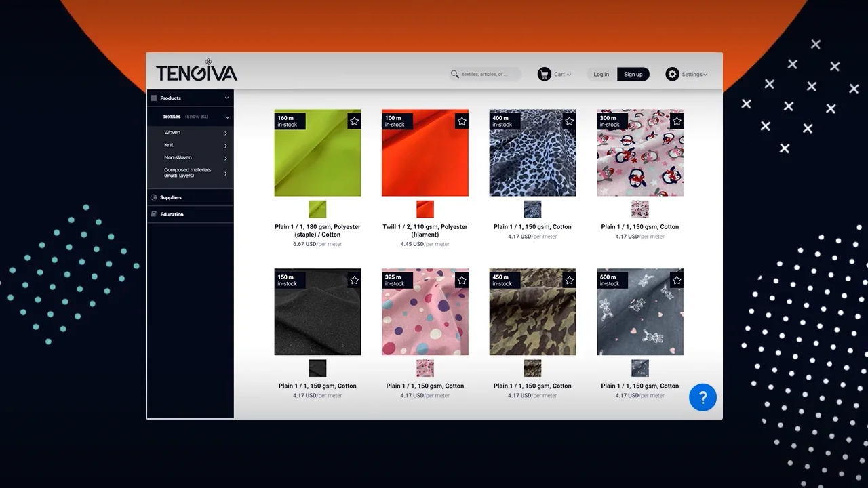Favorite the black 150 m fabric

pos(354,280)
